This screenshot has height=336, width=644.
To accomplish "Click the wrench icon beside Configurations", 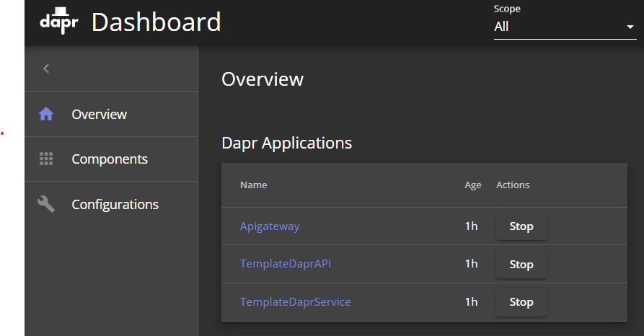I will (x=46, y=204).
